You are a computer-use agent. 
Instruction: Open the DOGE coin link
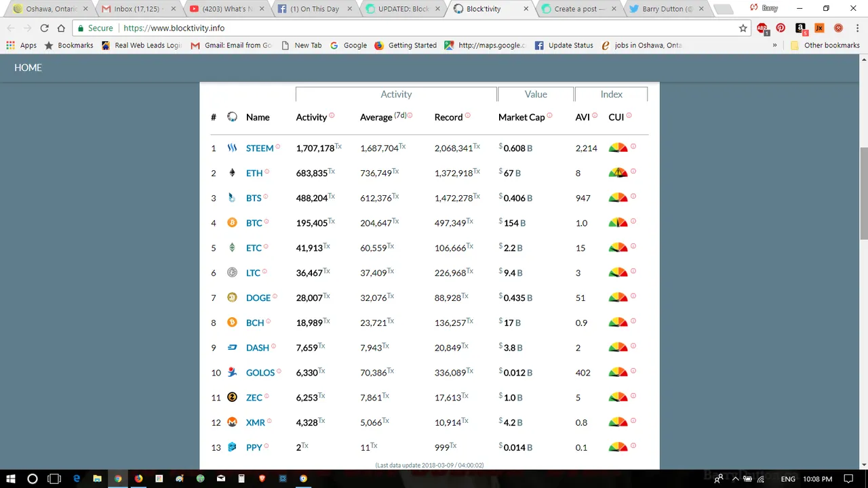point(258,298)
